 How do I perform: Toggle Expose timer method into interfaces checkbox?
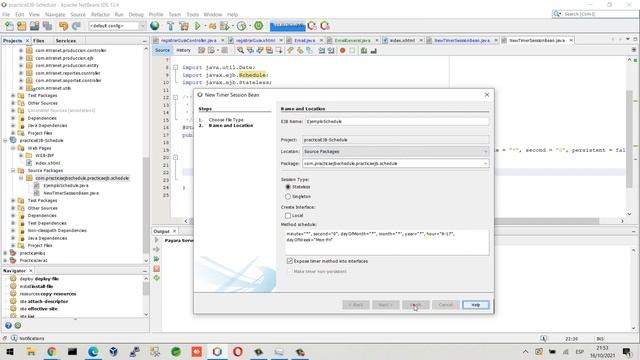tap(290, 261)
